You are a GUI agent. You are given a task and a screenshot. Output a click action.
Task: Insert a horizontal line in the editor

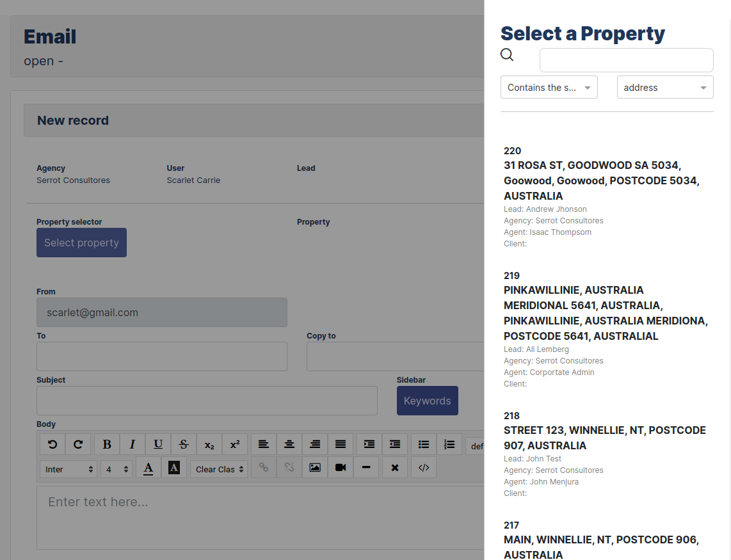pyautogui.click(x=365, y=467)
